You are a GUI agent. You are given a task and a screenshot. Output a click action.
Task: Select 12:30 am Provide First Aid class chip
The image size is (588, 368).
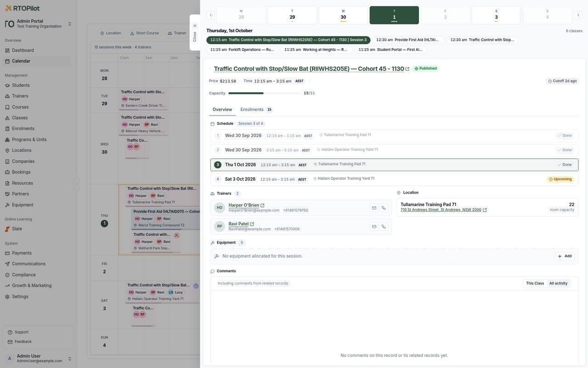[x=408, y=40]
